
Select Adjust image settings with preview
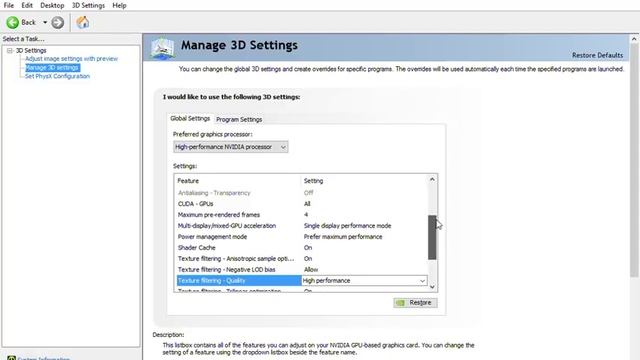tap(71, 59)
